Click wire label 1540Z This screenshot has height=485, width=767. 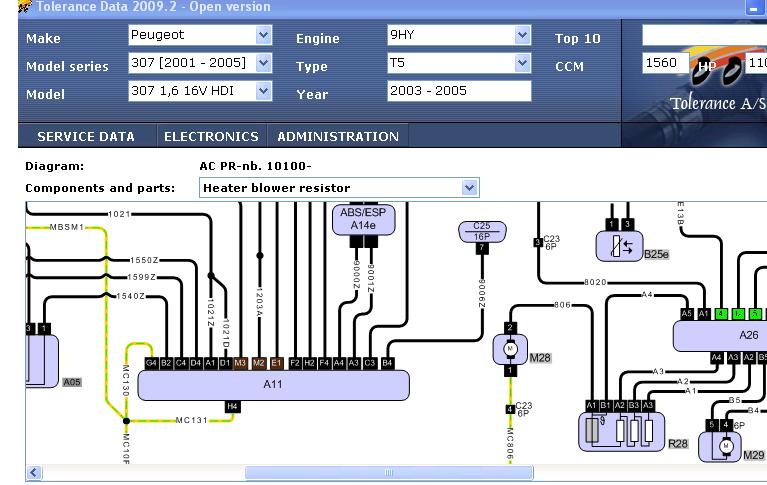131,296
